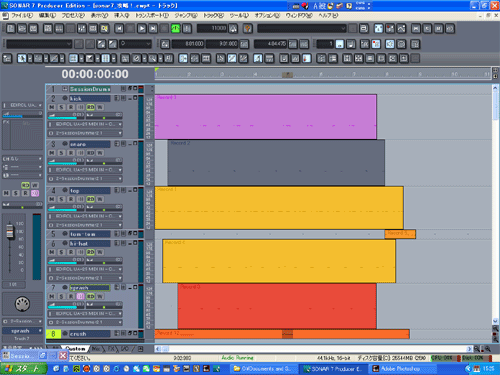Solo the sprash track
The width and height of the screenshot is (500, 375).
(x=61, y=296)
